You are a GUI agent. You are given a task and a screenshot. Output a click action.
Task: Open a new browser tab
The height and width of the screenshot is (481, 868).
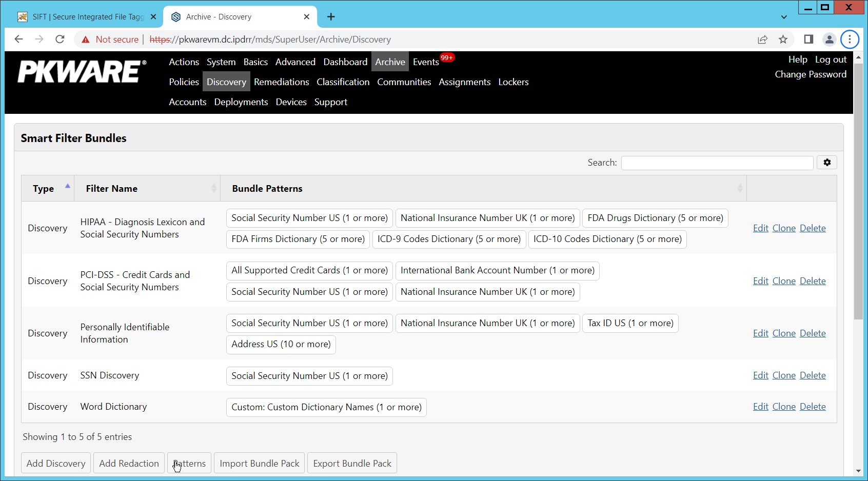pos(331,17)
